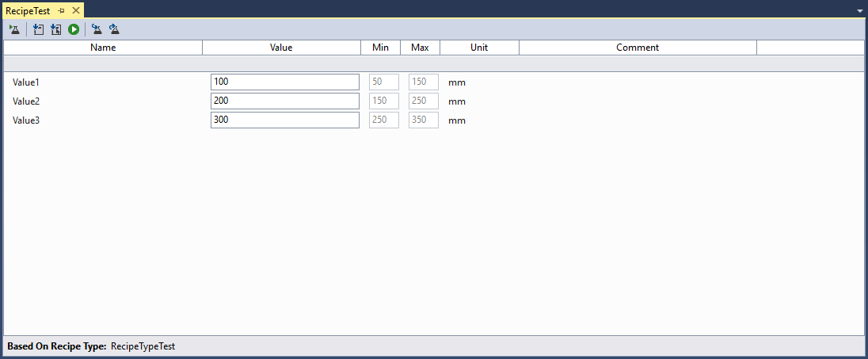Click Value1 Min box showing 50
This screenshot has height=359, width=868.
pyautogui.click(x=384, y=82)
